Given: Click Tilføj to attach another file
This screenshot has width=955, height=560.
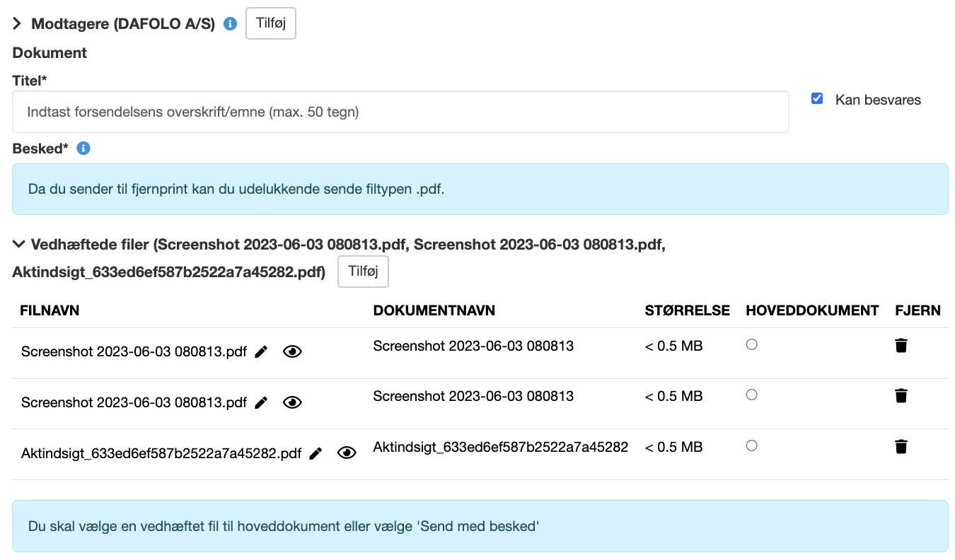Looking at the screenshot, I should [363, 272].
